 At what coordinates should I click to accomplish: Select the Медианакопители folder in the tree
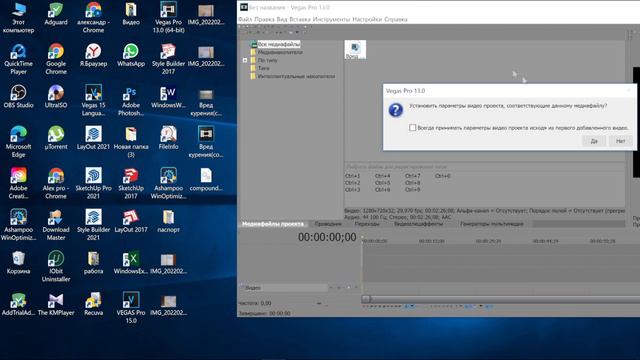[x=280, y=52]
